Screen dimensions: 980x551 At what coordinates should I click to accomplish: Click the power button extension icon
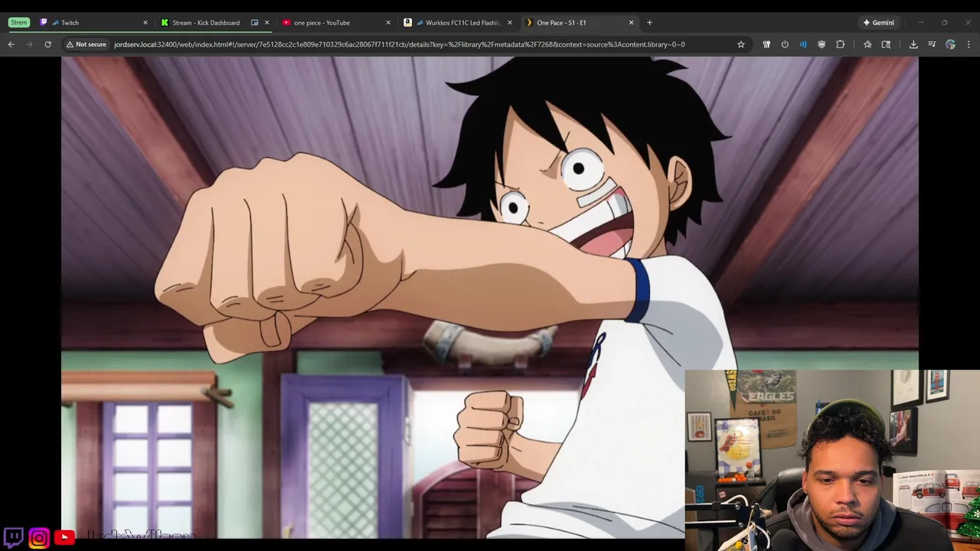tap(785, 44)
